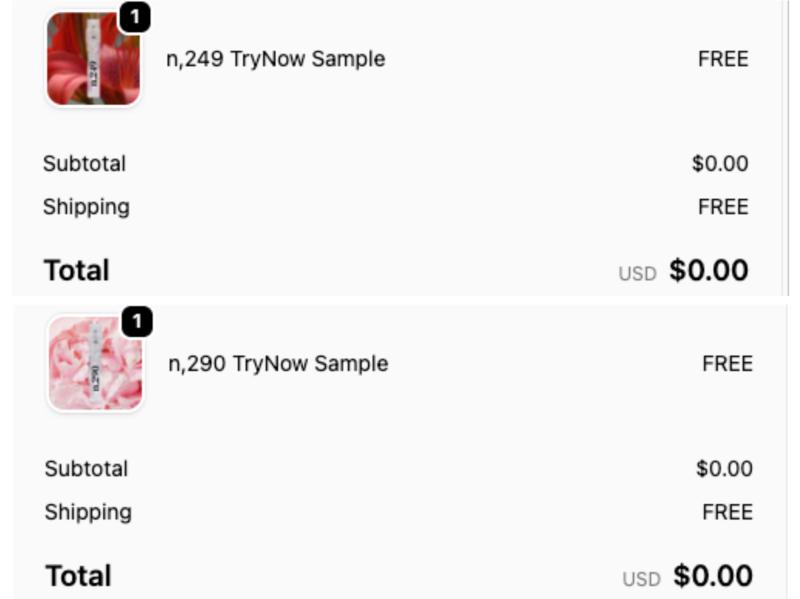Click USD $0.00 total in n,249 order
The height and width of the screenshot is (599, 800).
click(707, 271)
